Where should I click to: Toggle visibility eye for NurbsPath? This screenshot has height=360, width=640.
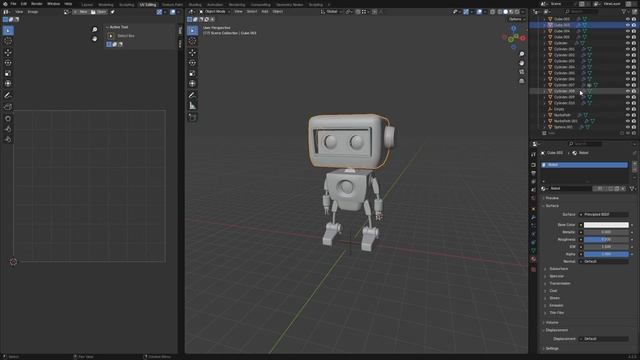628,115
